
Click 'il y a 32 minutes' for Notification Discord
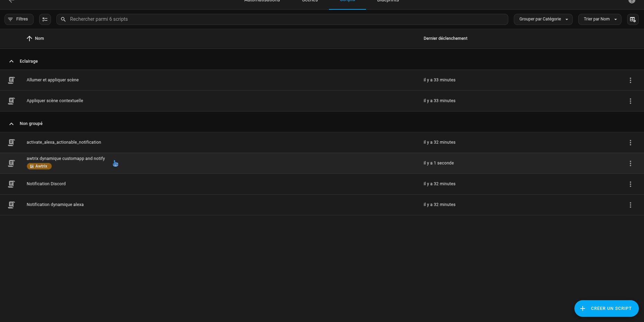click(x=439, y=184)
